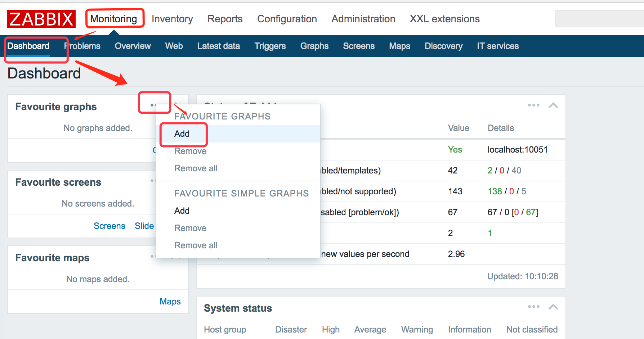Go to the Administration menu
Screen dimensions: 644x339
click(363, 19)
